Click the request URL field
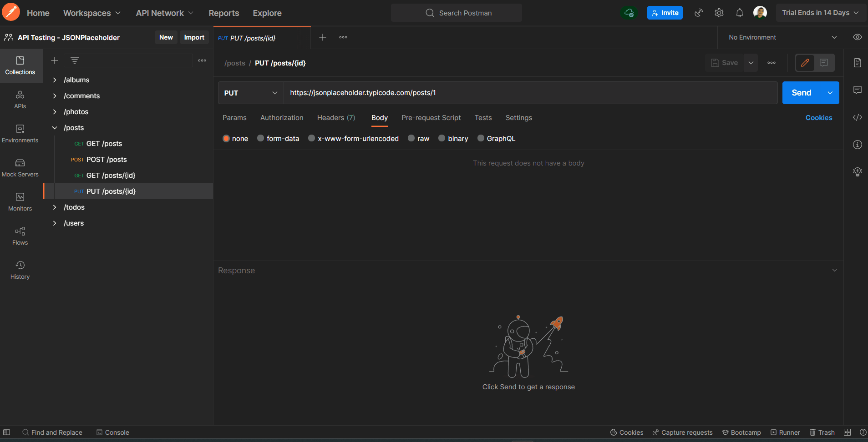 (531, 93)
